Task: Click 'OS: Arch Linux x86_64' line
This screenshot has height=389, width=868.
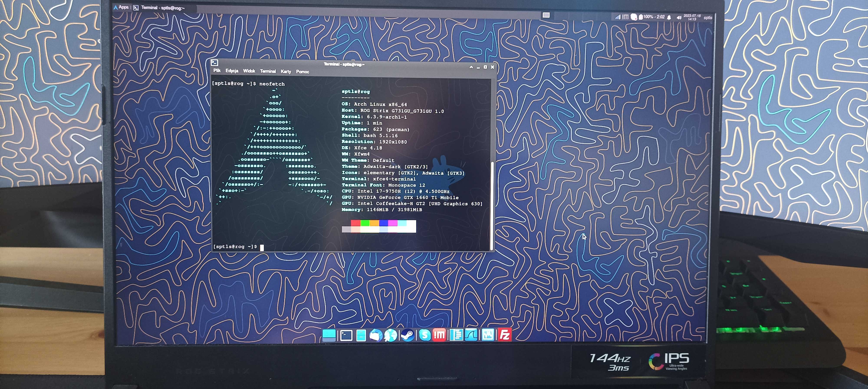Action: click(x=374, y=104)
